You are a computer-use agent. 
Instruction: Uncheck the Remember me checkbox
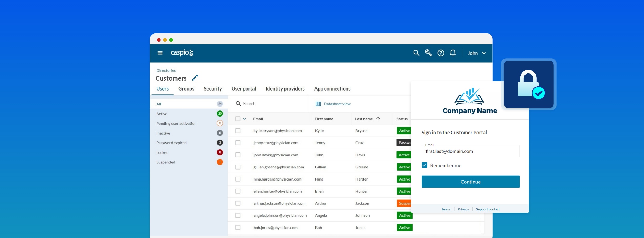tap(424, 165)
